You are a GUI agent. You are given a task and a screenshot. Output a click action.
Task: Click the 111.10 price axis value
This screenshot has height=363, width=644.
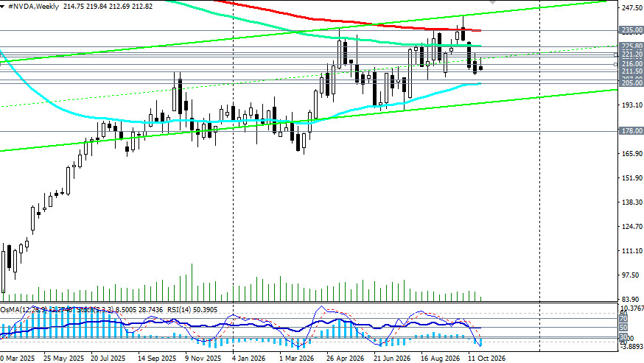pyautogui.click(x=632, y=251)
